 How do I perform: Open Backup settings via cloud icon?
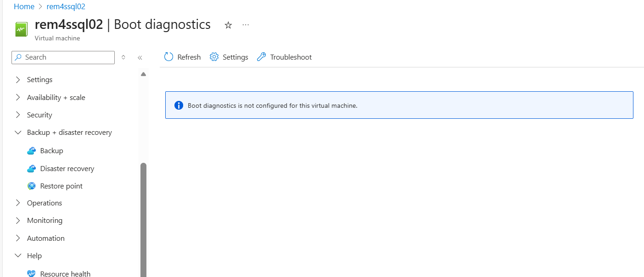tap(32, 150)
